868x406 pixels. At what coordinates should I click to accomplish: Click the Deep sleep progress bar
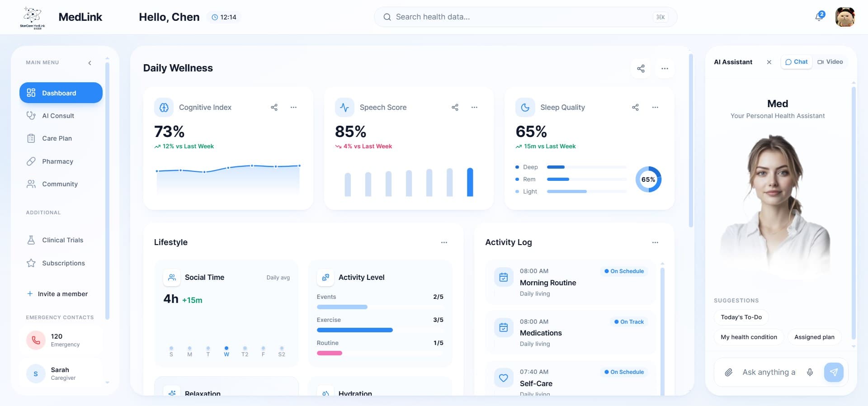(x=587, y=167)
